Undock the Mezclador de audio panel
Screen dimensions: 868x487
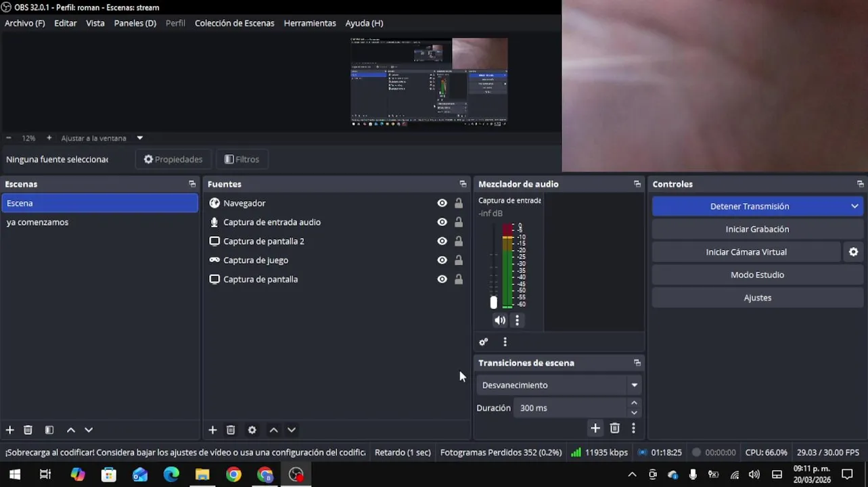coord(637,184)
